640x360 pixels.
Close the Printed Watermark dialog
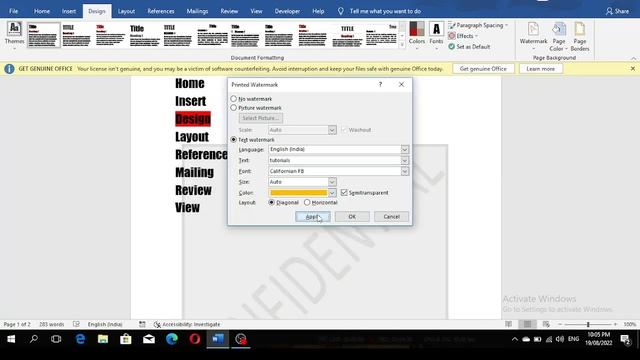point(401,84)
